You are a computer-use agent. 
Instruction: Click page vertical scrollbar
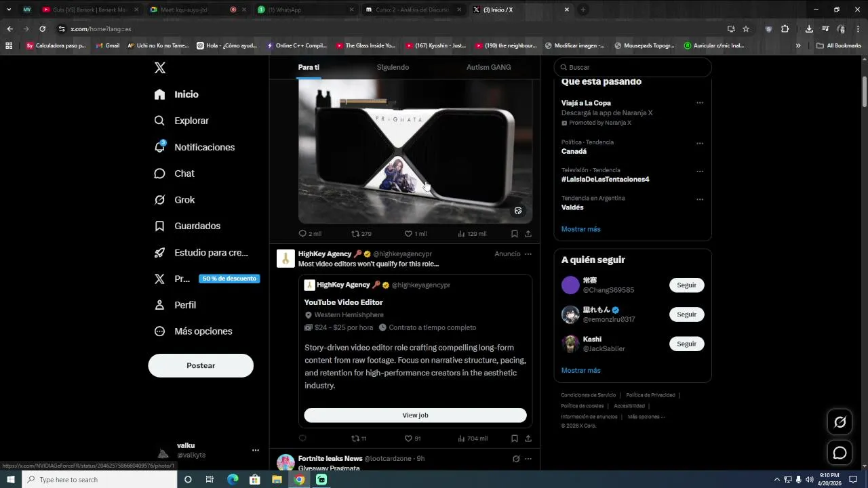coord(865,91)
